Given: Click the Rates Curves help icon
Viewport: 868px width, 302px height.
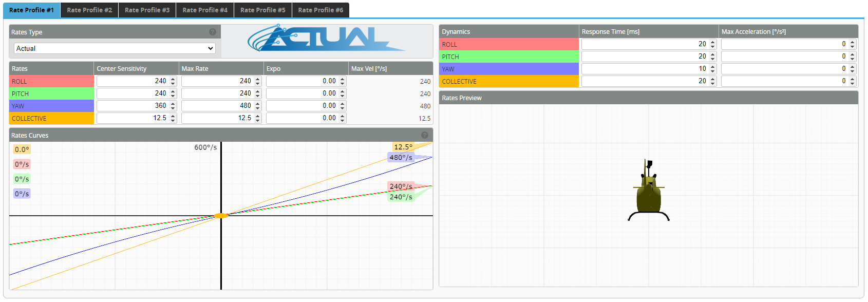Looking at the screenshot, I should coord(425,135).
